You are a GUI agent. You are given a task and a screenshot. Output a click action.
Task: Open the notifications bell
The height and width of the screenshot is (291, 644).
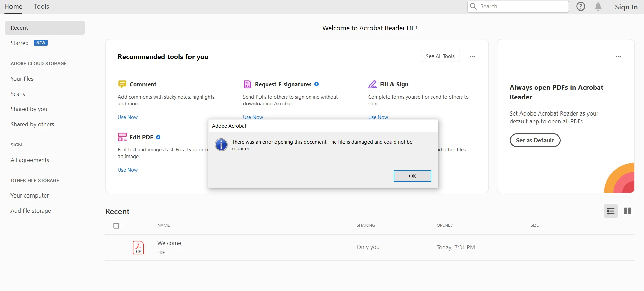[x=598, y=6]
